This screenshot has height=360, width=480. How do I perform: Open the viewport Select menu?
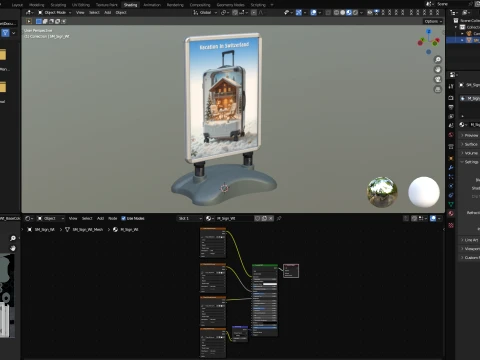pos(94,12)
